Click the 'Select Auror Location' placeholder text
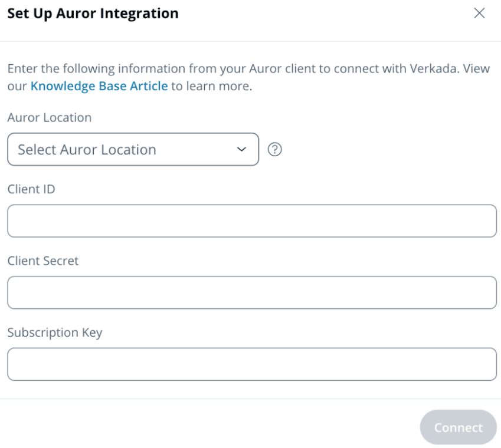The height and width of the screenshot is (448, 501). (x=87, y=150)
